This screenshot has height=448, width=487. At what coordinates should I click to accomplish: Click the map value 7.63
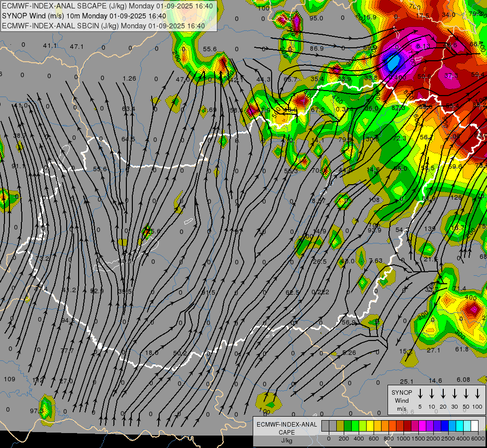click(x=376, y=260)
